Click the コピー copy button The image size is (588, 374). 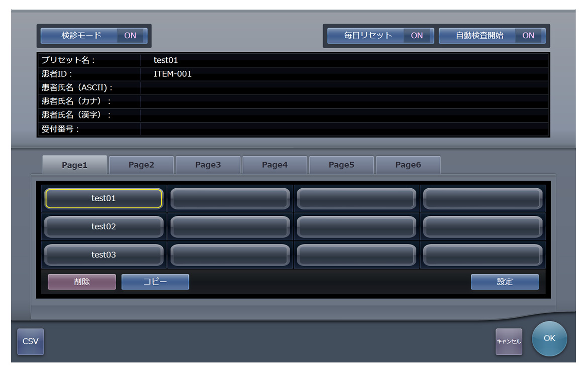click(x=155, y=282)
